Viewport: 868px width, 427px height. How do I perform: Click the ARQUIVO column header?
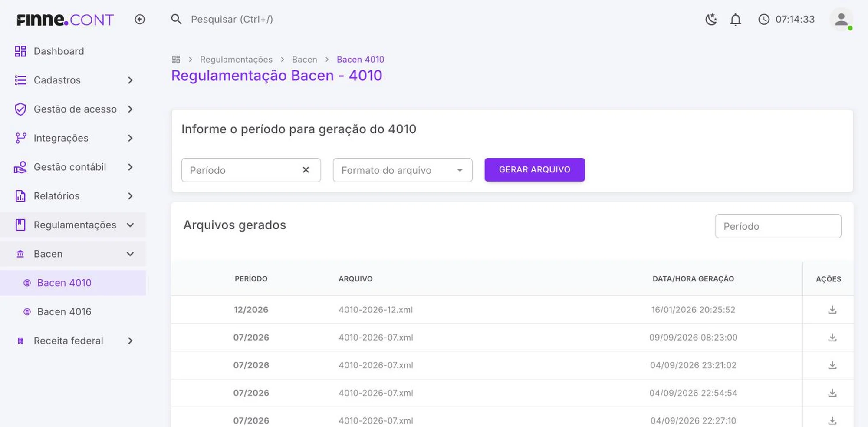pyautogui.click(x=355, y=279)
